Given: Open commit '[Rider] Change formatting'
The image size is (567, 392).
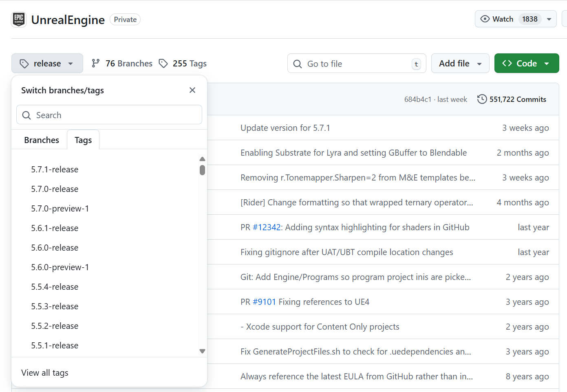Looking at the screenshot, I should point(357,203).
